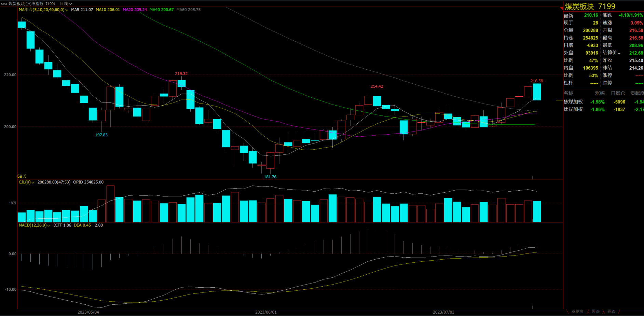Click the 总量 200288 value
This screenshot has width=644, height=316.
pos(590,30)
